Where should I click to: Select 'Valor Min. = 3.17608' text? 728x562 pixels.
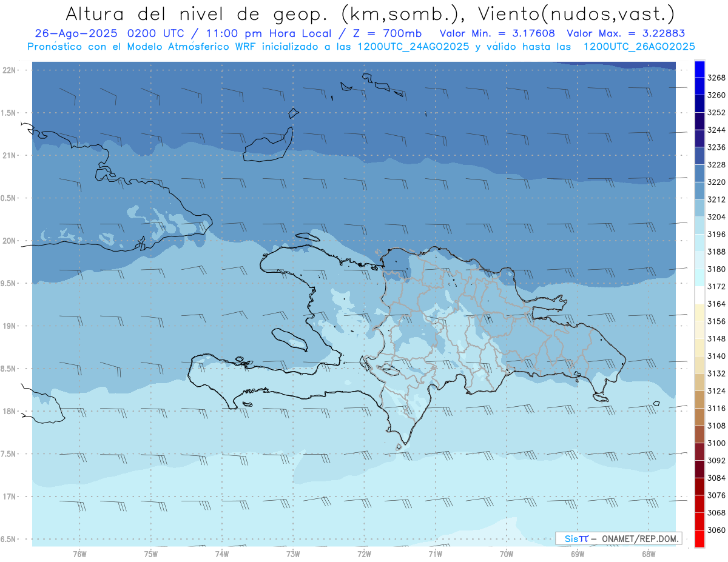(496, 33)
